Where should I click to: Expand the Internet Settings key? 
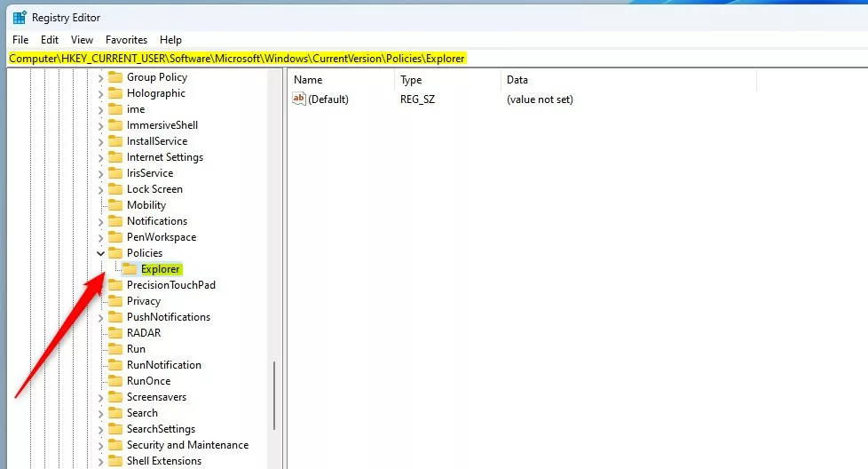point(100,158)
